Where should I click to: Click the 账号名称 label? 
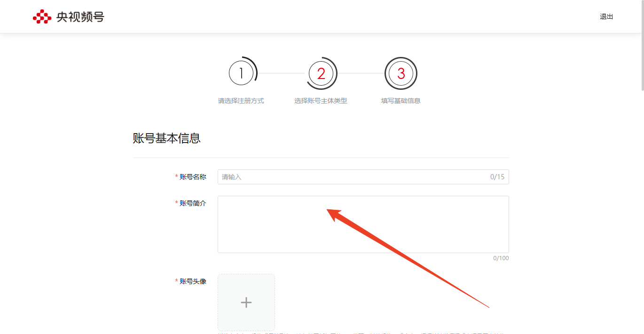tap(193, 177)
